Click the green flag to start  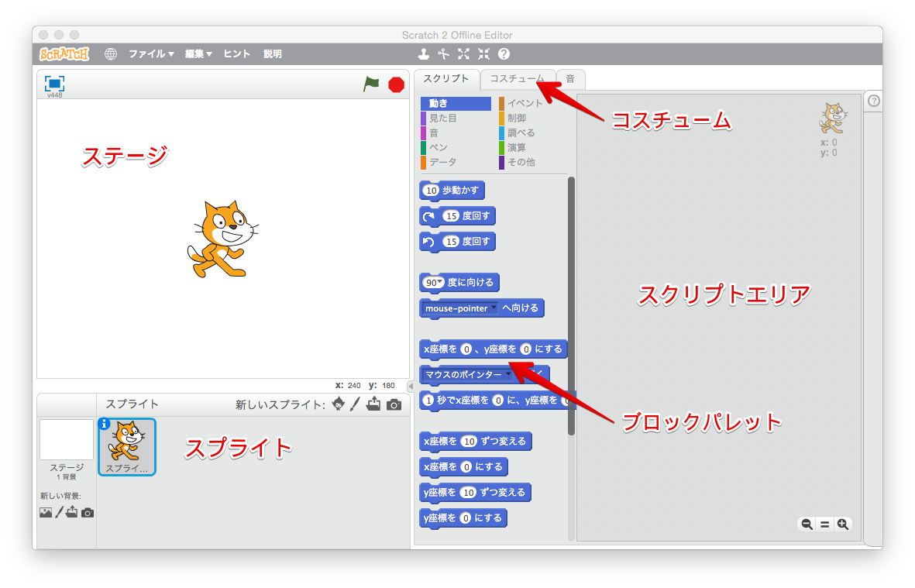[x=371, y=84]
